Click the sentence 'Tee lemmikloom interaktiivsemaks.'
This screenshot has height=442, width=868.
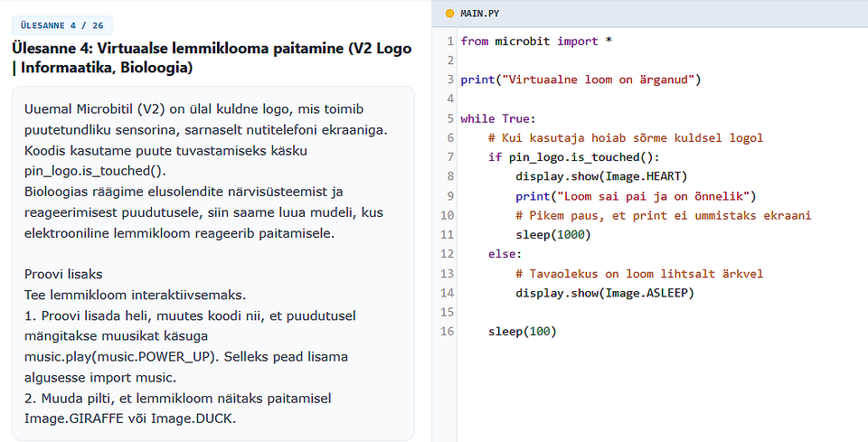[135, 295]
